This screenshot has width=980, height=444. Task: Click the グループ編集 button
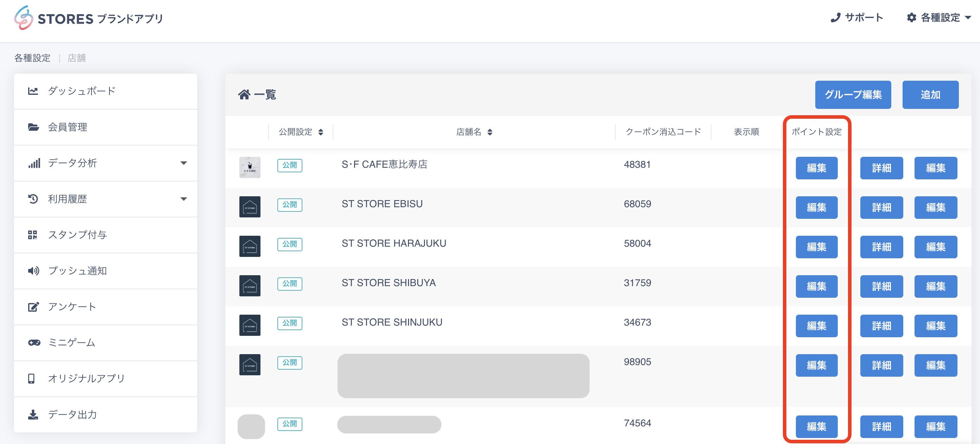coord(853,95)
